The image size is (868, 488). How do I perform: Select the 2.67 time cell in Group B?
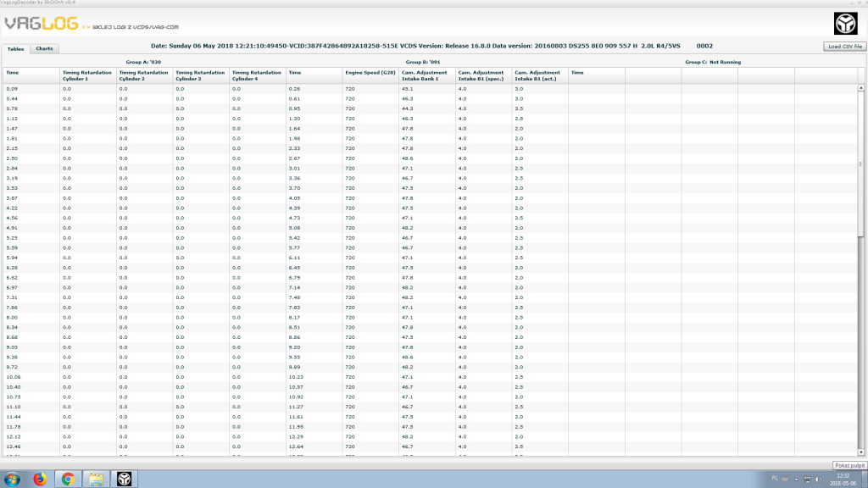coord(294,158)
